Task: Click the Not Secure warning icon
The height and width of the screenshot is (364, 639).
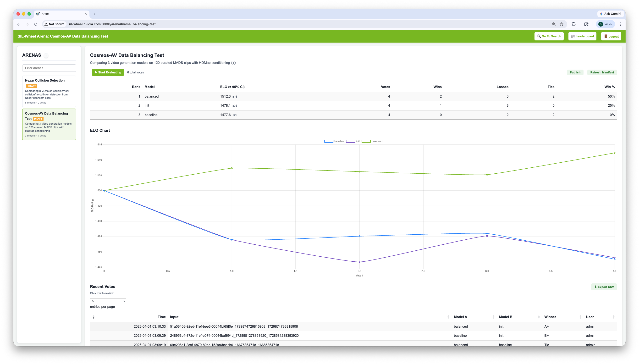Action: 46,24
